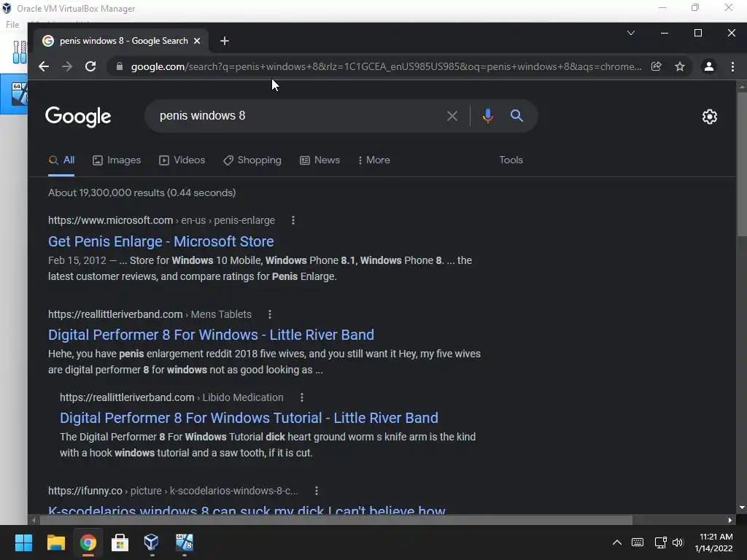Open the volume speaker tray icon
The height and width of the screenshot is (560, 747).
678,542
